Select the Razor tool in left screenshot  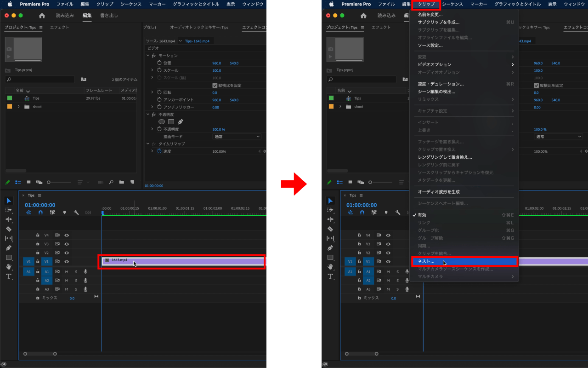[x=9, y=229]
